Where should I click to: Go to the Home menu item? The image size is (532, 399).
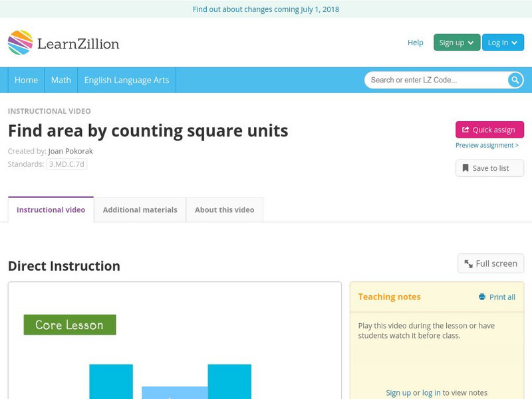click(x=26, y=80)
